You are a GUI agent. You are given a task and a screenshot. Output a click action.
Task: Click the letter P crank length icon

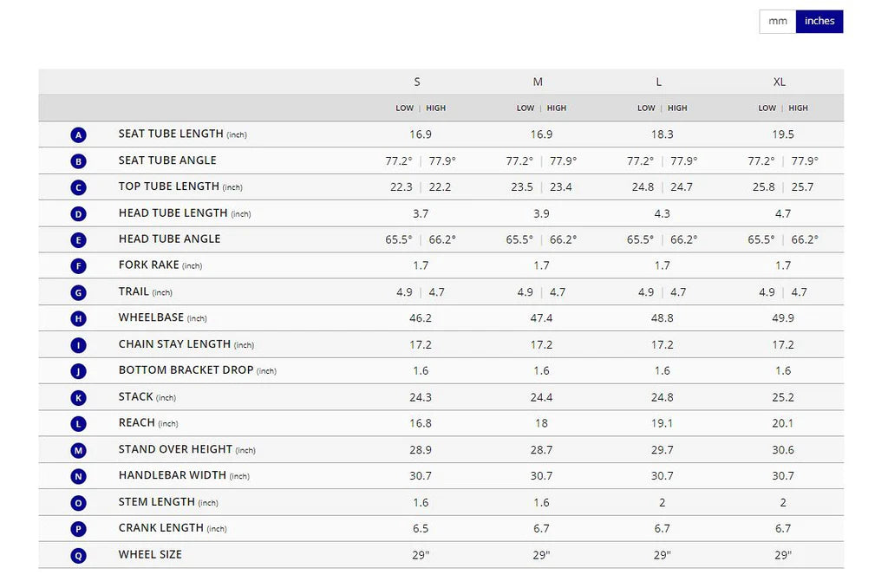click(79, 529)
